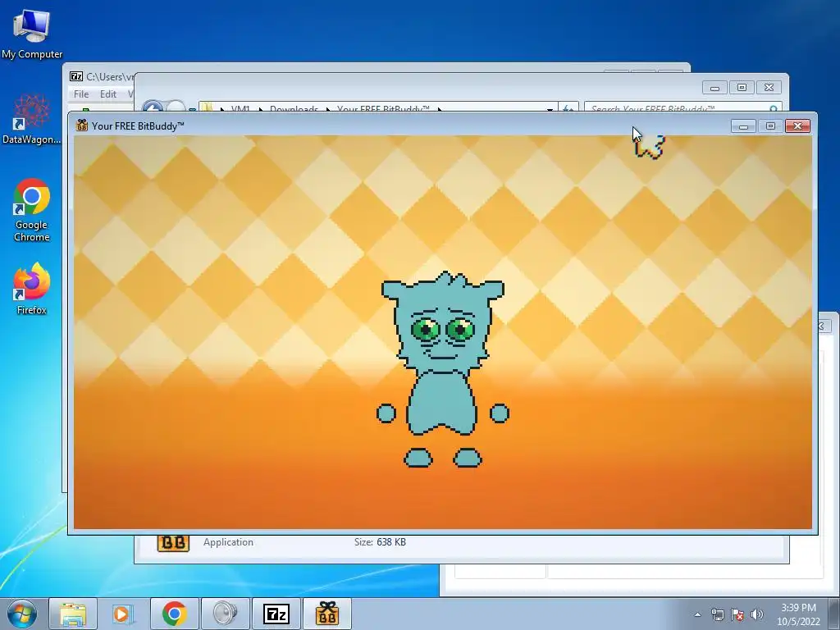
Task: Open the 7-Zip Edit menu
Action: click(107, 94)
